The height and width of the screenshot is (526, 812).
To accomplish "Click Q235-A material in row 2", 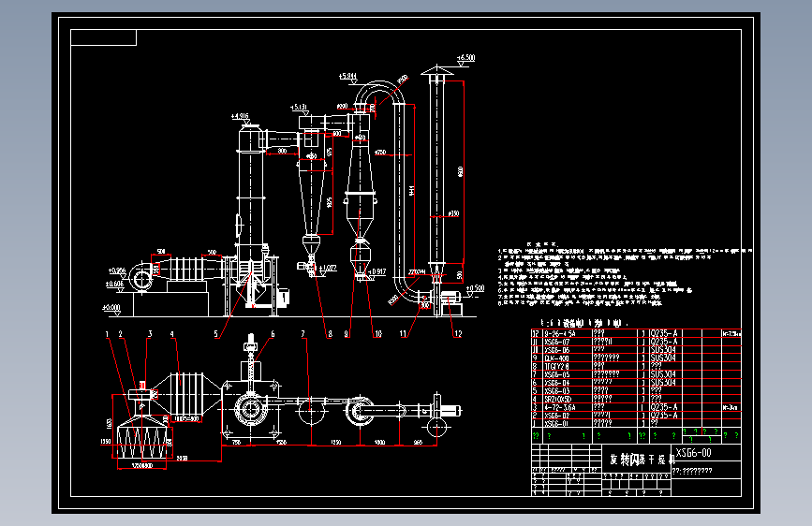I will (x=664, y=416).
